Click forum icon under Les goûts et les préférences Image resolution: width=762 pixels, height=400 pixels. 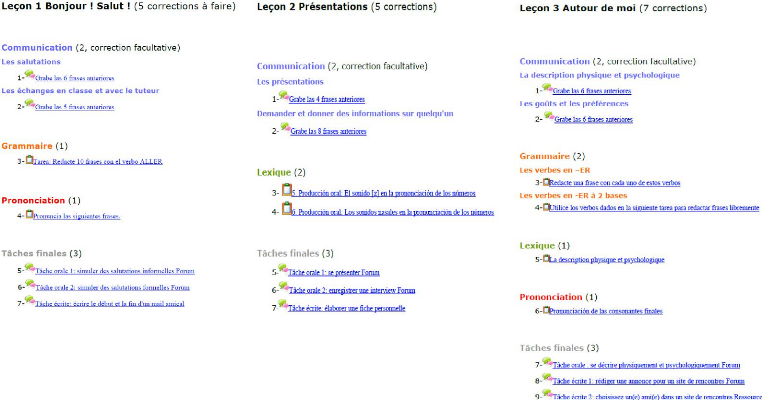(549, 116)
